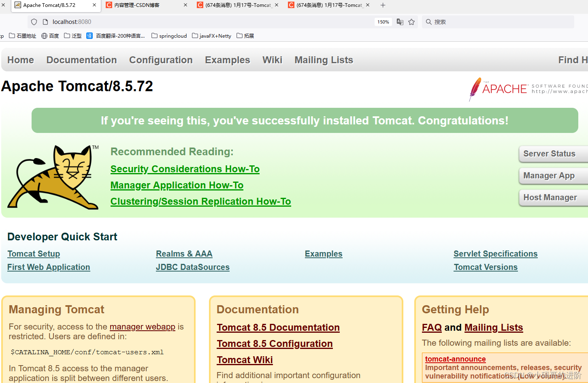
Task: Click the Host Manager button
Action: [x=550, y=197]
